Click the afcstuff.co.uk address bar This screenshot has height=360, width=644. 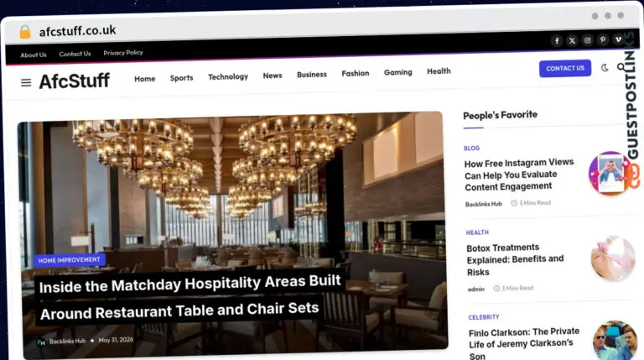click(77, 31)
